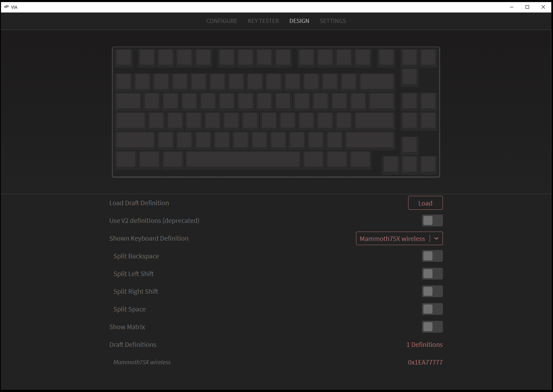Maximize the VIA window
553x392 pixels.
pos(527,7)
